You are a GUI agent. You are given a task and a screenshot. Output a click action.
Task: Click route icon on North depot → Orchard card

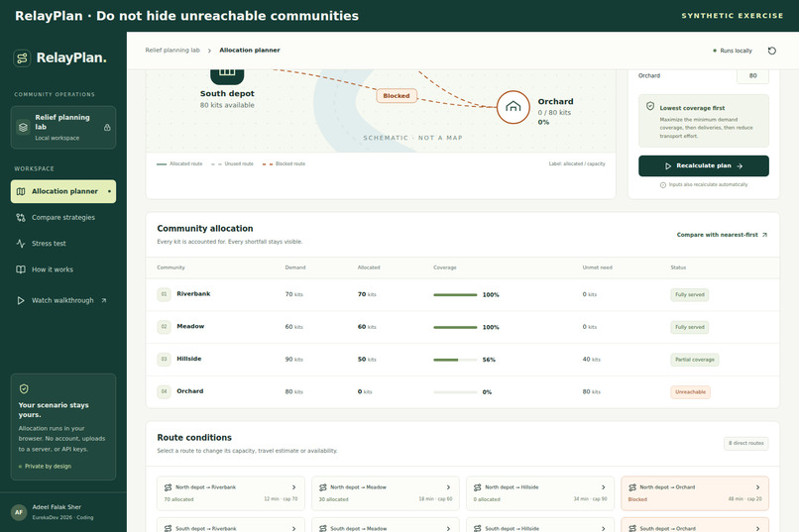632,487
